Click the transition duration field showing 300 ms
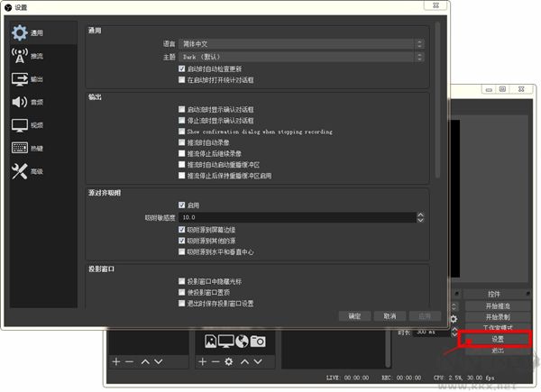Image resolution: width=541 pixels, height=392 pixels. point(431,332)
